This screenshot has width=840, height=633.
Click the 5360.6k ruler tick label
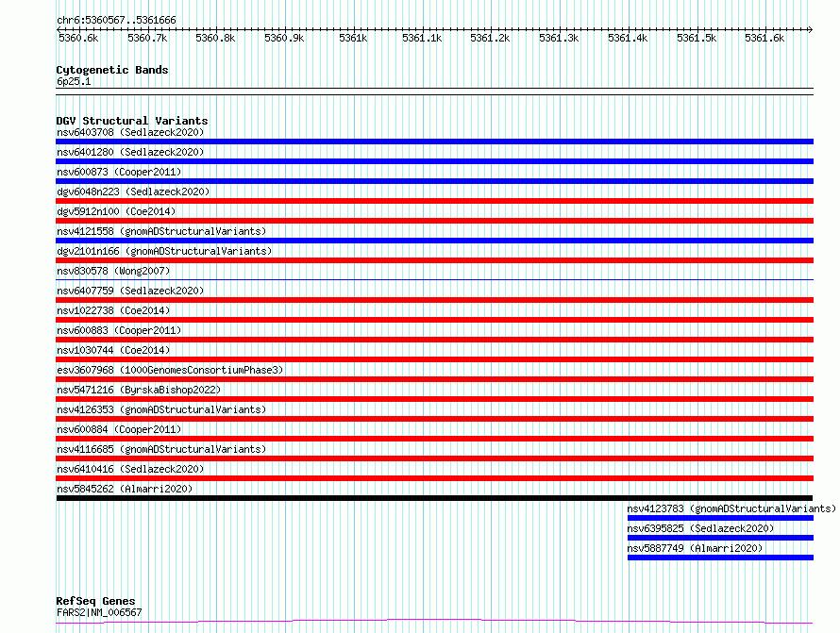(78, 38)
